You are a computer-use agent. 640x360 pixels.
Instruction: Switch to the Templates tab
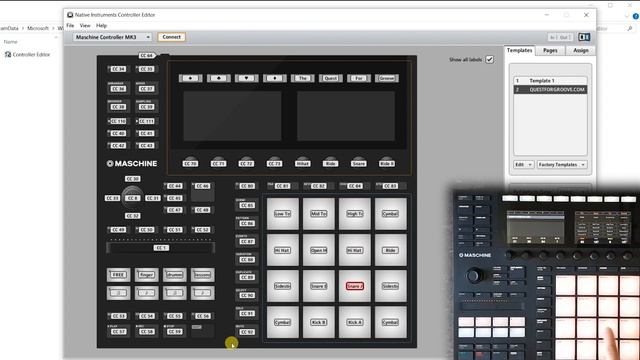pyautogui.click(x=519, y=50)
